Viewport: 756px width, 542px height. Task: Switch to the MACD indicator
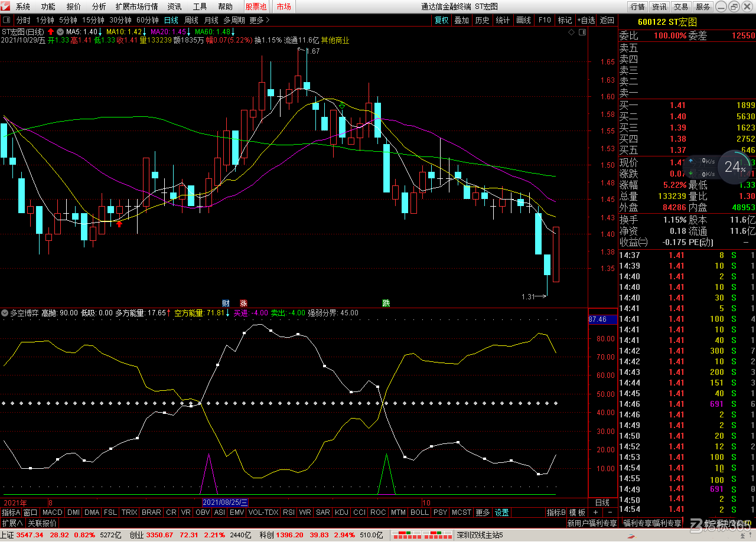[53, 512]
